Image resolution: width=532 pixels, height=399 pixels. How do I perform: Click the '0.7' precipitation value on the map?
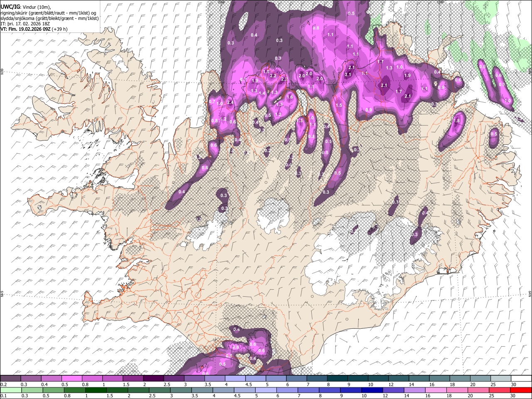click(212, 102)
